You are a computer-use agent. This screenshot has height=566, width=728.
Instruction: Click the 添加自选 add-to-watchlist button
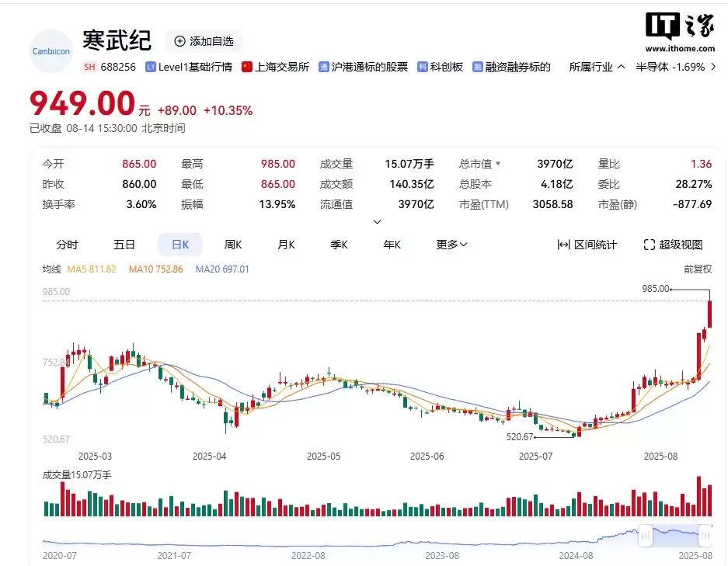(204, 41)
